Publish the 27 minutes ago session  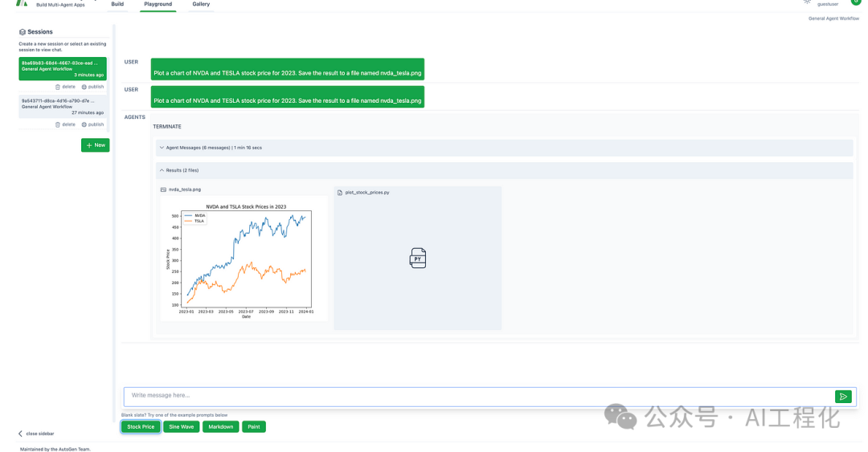click(92, 124)
